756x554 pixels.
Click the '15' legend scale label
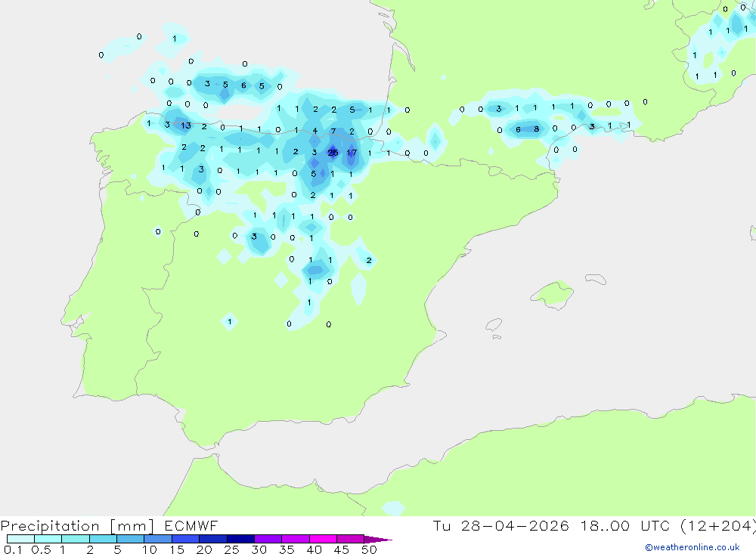coord(177,549)
